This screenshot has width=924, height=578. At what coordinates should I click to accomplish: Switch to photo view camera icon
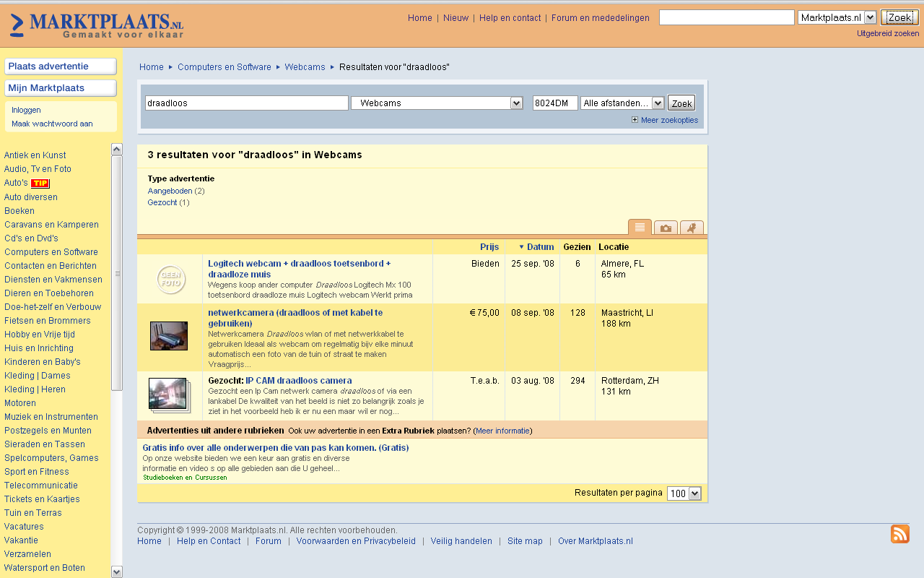pyautogui.click(x=666, y=228)
